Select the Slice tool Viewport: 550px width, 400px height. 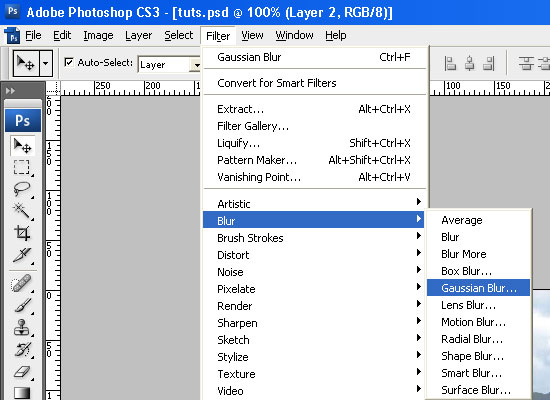click(22, 255)
